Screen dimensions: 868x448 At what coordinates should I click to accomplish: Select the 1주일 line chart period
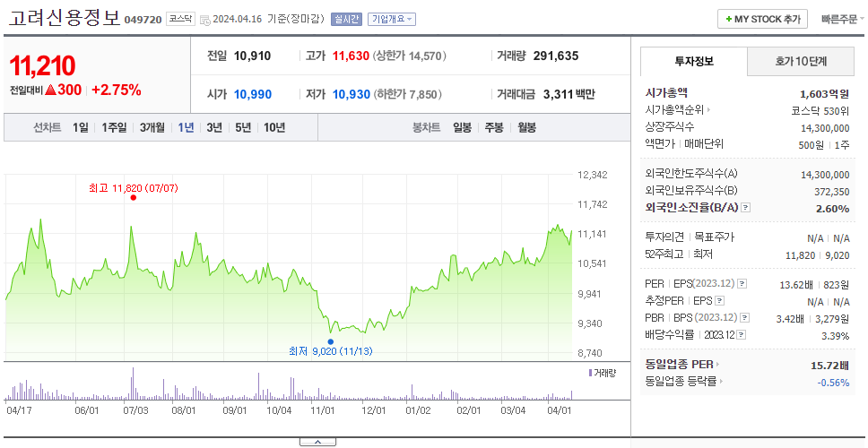[x=114, y=128]
